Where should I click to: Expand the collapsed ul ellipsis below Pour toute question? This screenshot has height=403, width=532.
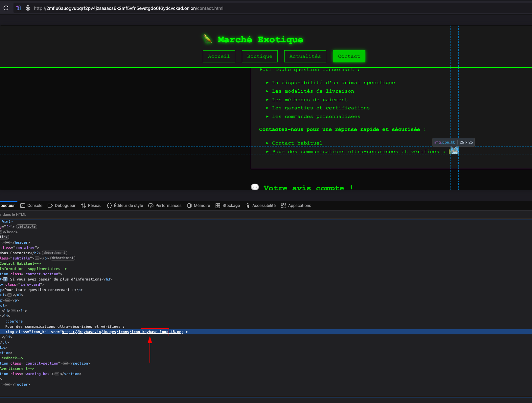[x=10, y=295]
